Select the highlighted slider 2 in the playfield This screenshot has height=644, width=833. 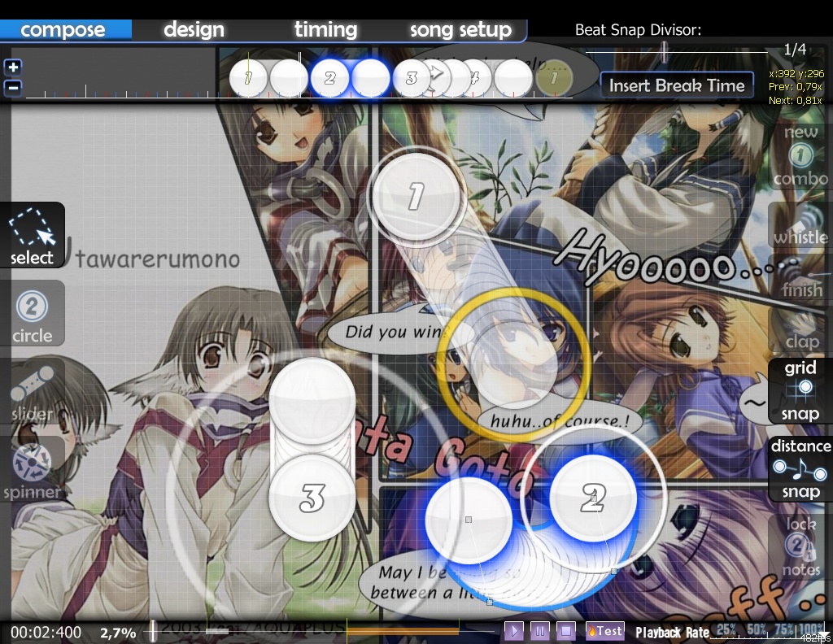click(593, 498)
